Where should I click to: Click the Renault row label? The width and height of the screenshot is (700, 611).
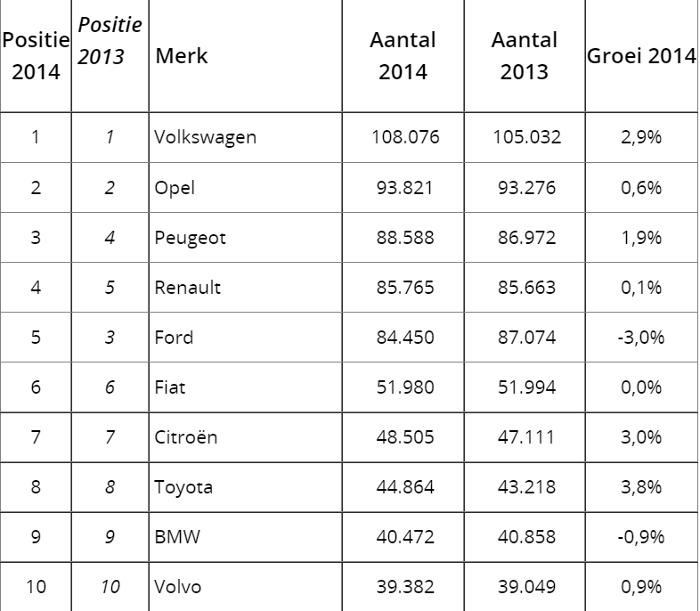click(188, 288)
